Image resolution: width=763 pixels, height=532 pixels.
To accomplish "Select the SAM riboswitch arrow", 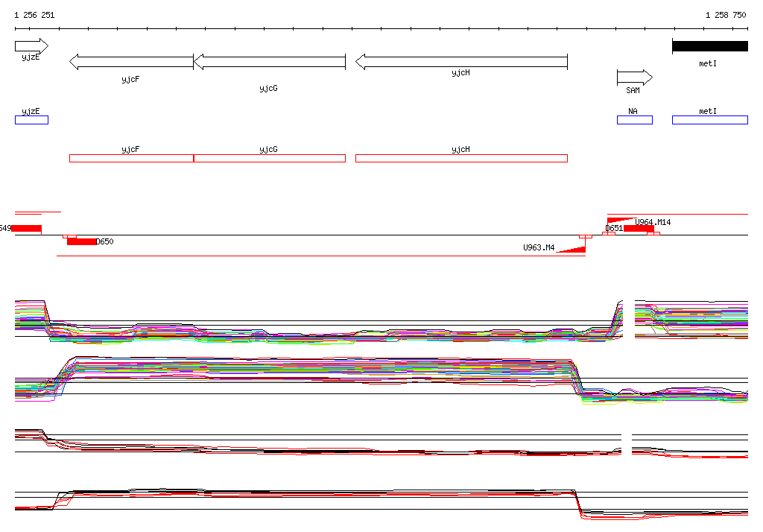I will (634, 77).
